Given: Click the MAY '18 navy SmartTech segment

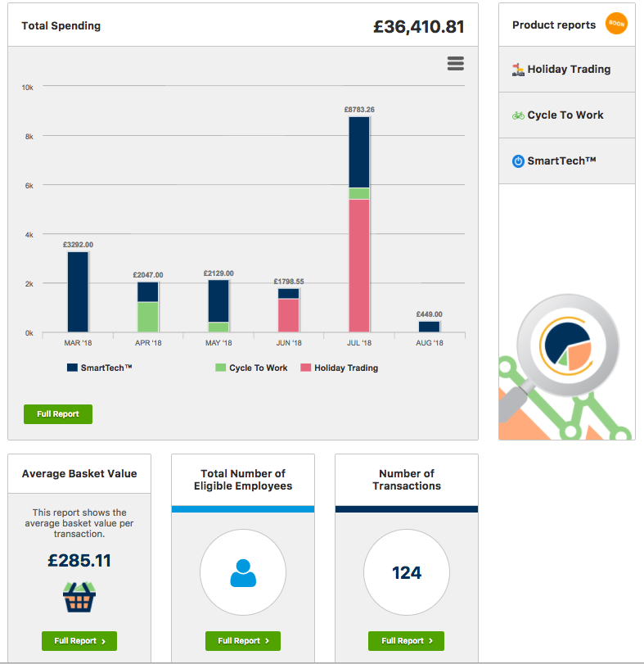Looking at the screenshot, I should click(218, 301).
